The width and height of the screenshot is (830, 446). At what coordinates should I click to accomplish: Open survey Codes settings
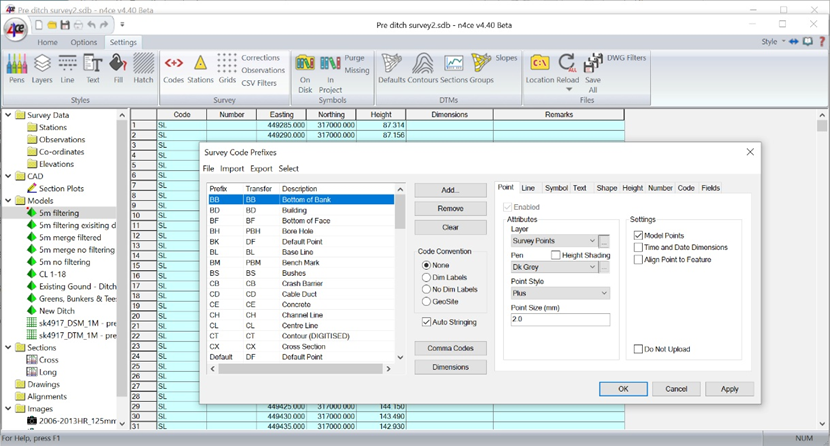174,69
